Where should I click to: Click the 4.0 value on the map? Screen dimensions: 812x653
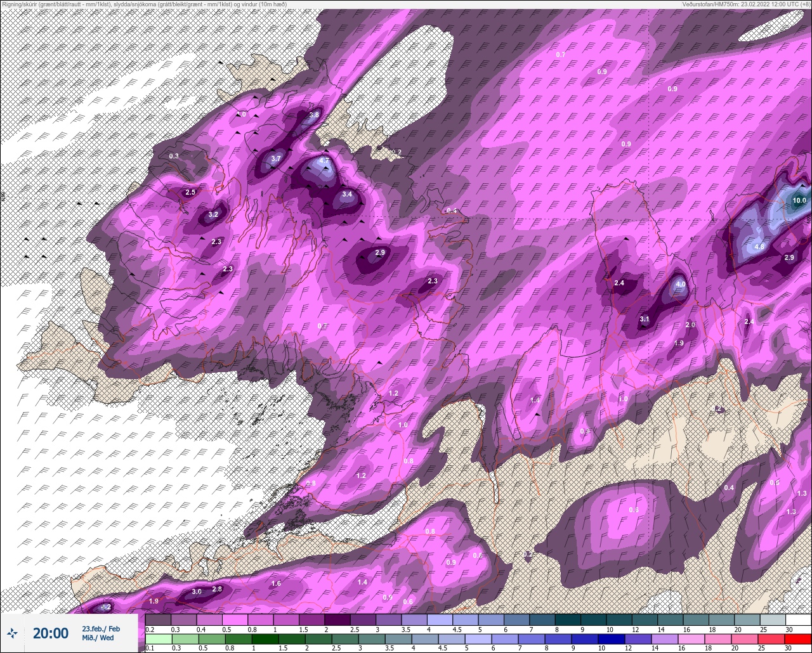(681, 285)
